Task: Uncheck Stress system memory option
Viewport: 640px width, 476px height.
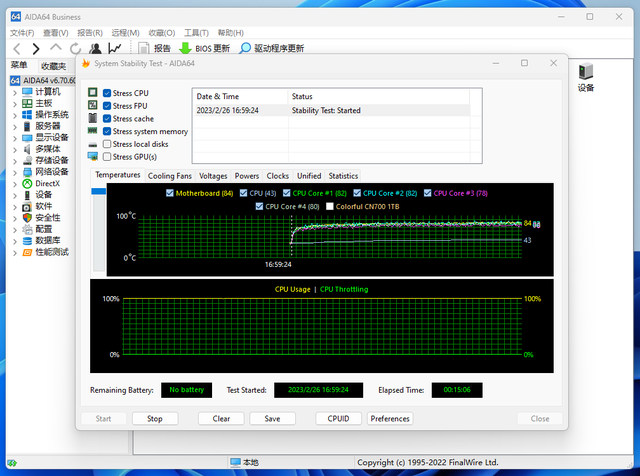Action: [x=107, y=131]
